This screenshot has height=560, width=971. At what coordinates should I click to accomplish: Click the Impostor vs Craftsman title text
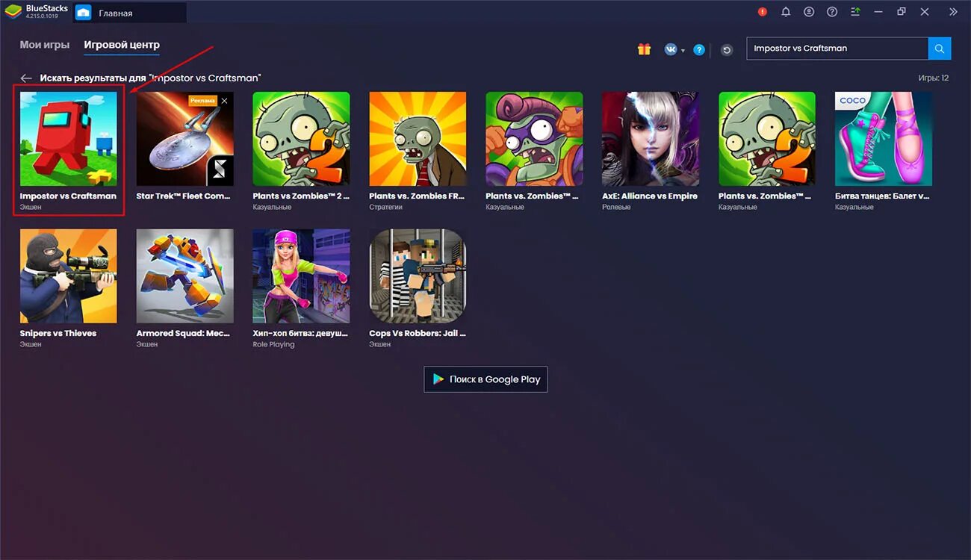tap(68, 196)
